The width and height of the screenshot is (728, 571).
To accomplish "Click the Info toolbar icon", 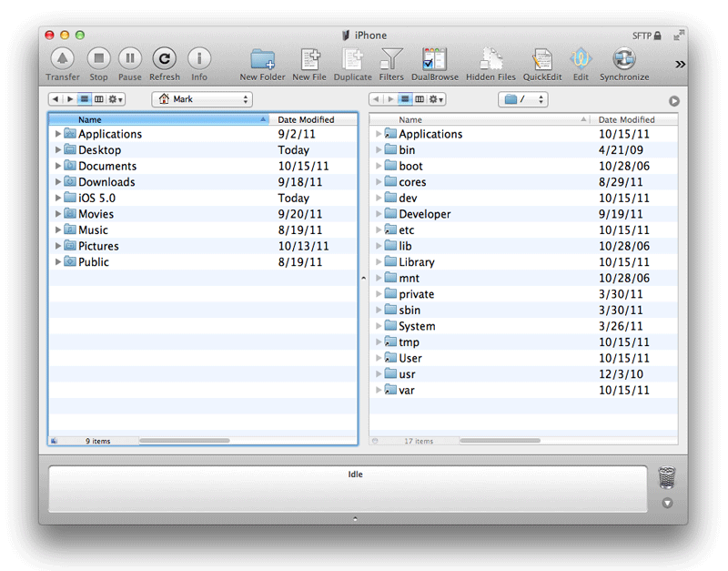I will [199, 59].
